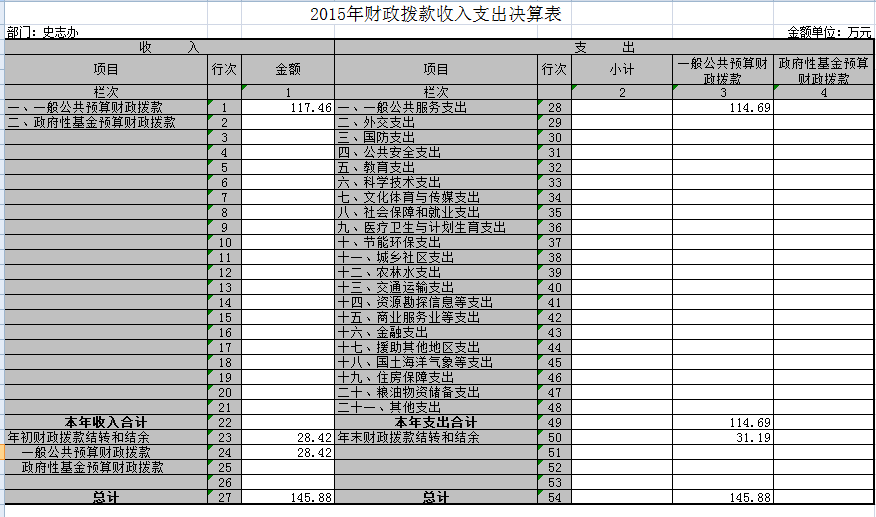Click the 金额单位: 万元 cell
This screenshot has height=517, width=876.
829,32
